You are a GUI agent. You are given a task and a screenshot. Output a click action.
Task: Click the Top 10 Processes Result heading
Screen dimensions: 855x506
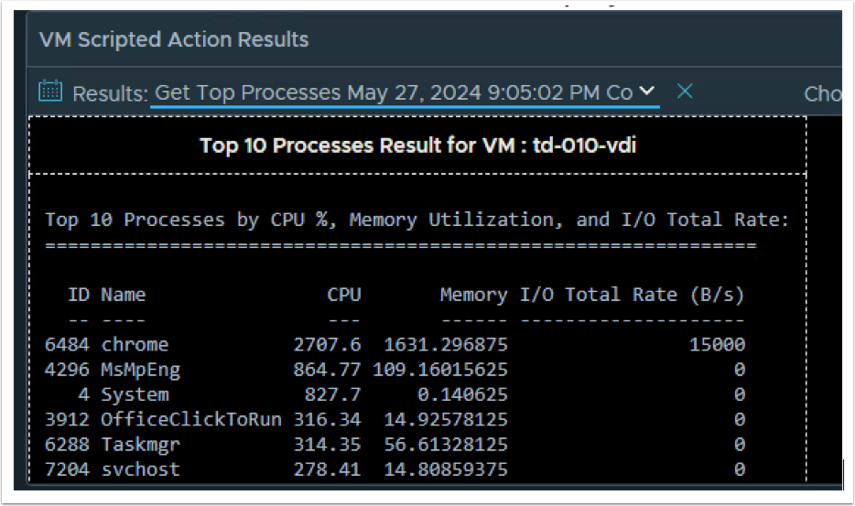click(418, 145)
